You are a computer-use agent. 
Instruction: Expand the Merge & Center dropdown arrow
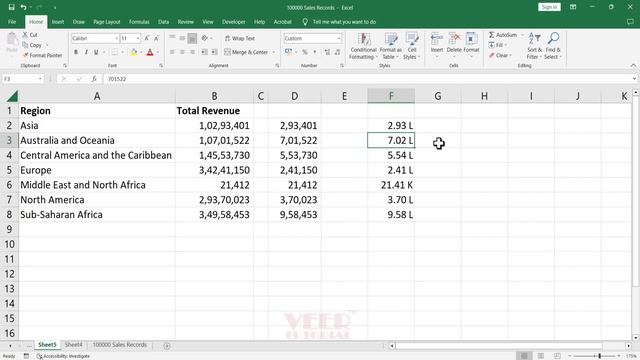coord(273,52)
